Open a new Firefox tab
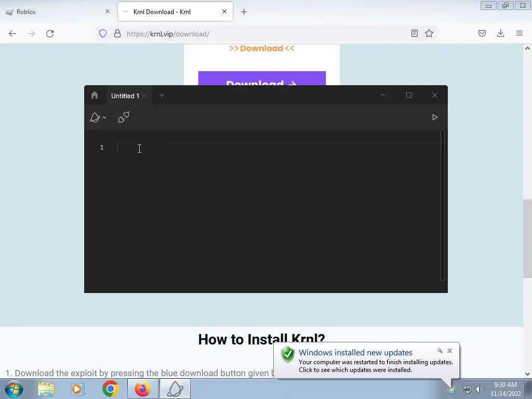532x399 pixels. point(244,12)
